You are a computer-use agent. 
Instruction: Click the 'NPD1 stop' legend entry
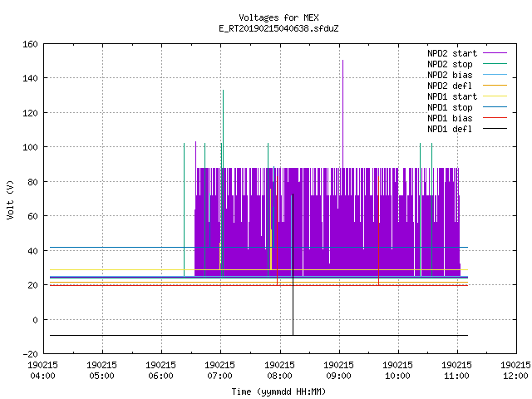(450, 107)
